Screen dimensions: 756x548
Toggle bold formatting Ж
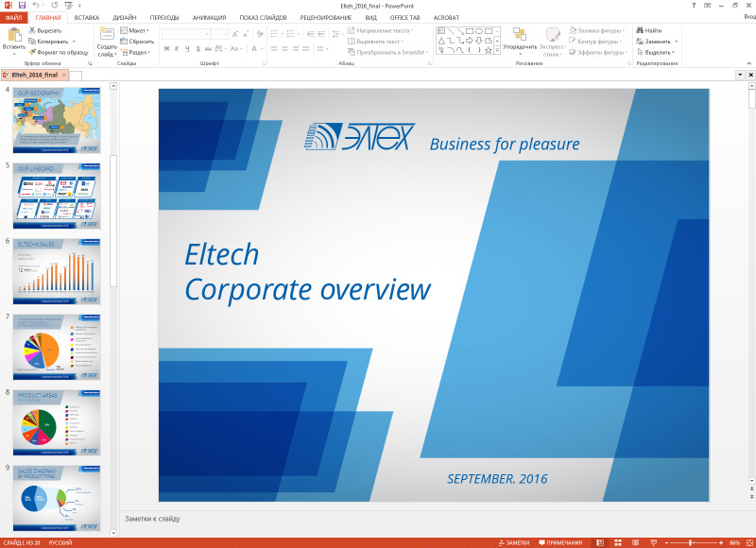[166, 49]
